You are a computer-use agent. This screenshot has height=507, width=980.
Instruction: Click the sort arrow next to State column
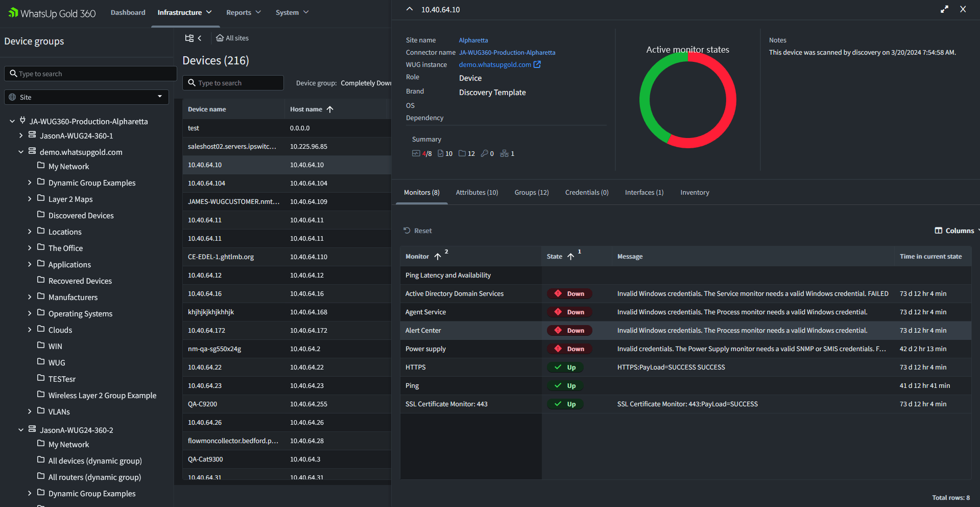tap(571, 257)
